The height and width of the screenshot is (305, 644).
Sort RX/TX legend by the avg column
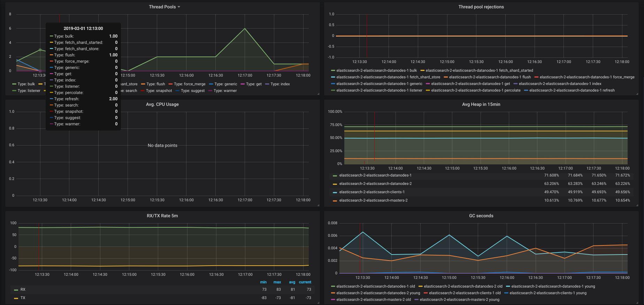click(x=292, y=282)
